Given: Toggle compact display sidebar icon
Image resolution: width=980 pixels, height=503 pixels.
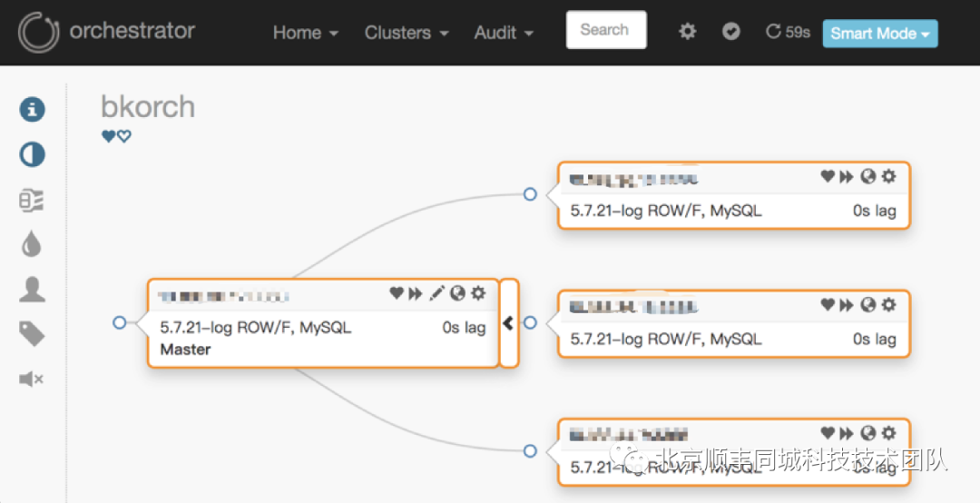Looking at the screenshot, I should 31,200.
